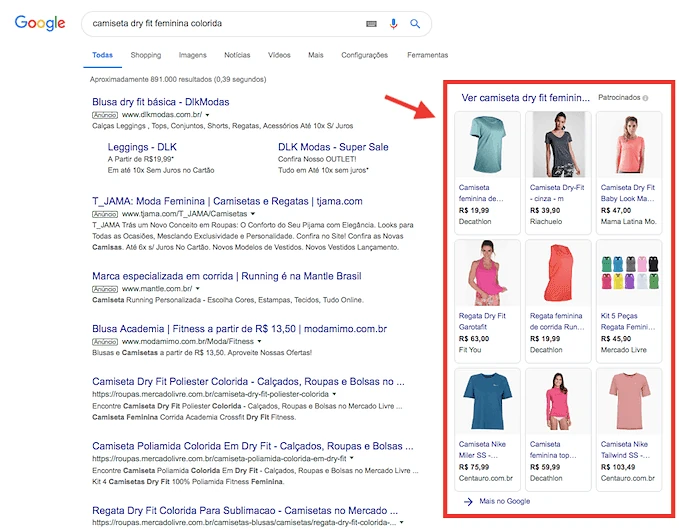Click the Aproximadamente 891.000 resultados text
The width and height of the screenshot is (679, 530).
coord(178,80)
